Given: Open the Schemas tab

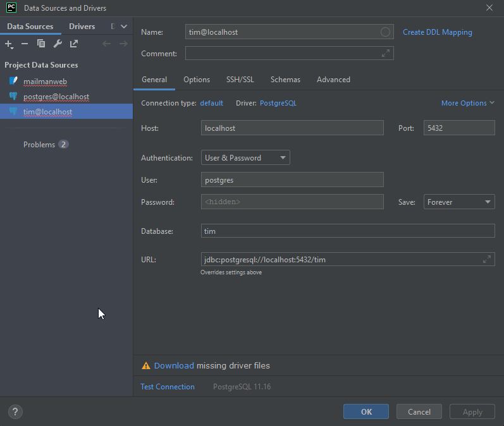Looking at the screenshot, I should click(285, 80).
